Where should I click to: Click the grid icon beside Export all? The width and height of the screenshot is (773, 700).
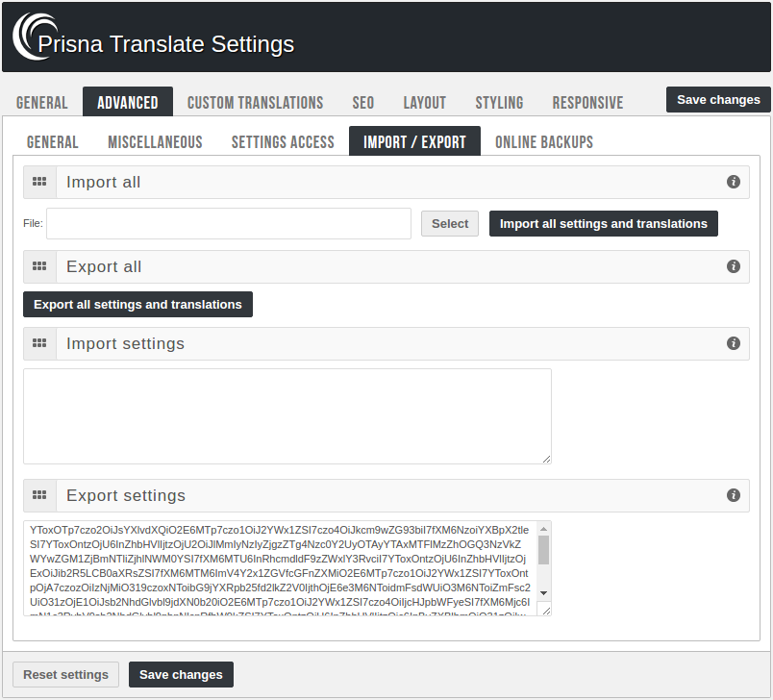point(39,266)
